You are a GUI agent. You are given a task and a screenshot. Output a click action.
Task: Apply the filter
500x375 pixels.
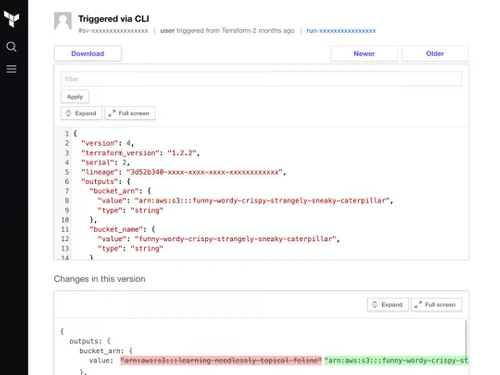[x=75, y=97]
